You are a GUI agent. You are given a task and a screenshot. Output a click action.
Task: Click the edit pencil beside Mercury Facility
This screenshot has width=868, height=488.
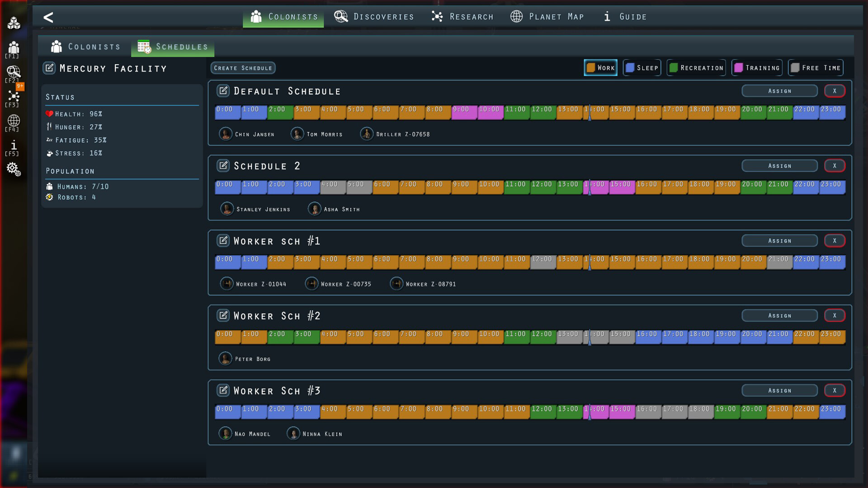[x=49, y=68]
